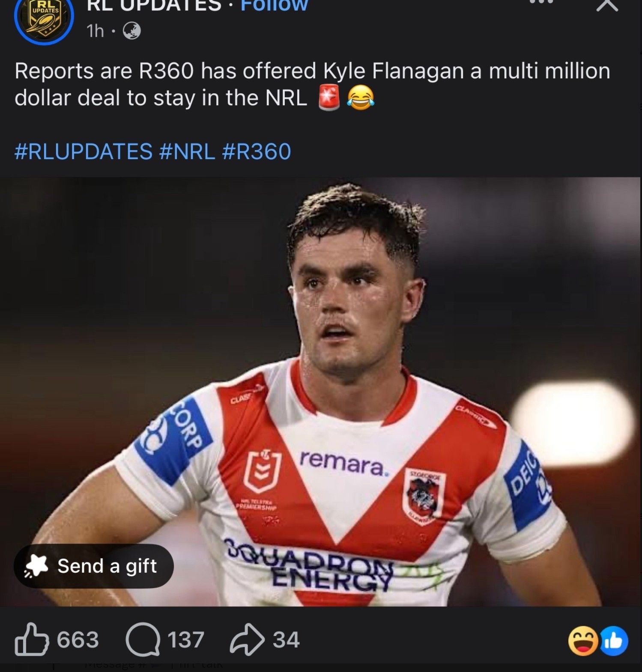Open the 137 comments count
The image size is (642, 672).
(x=185, y=639)
